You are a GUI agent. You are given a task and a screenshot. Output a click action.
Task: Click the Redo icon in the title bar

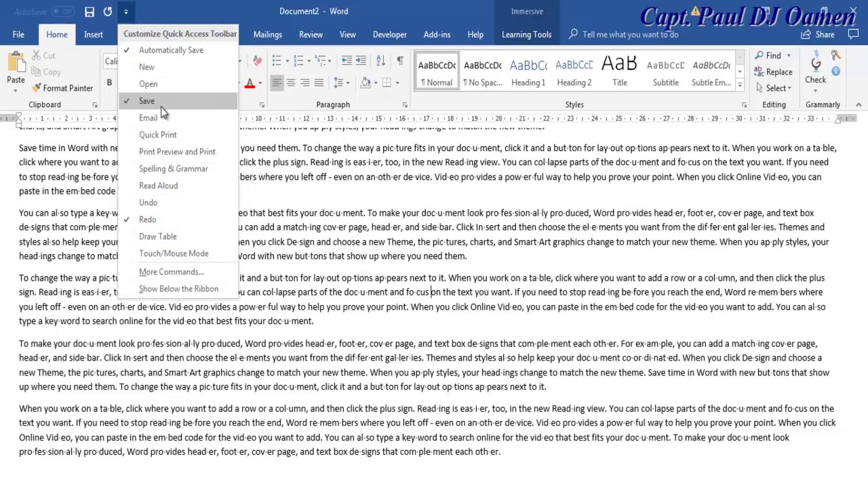[x=107, y=12]
